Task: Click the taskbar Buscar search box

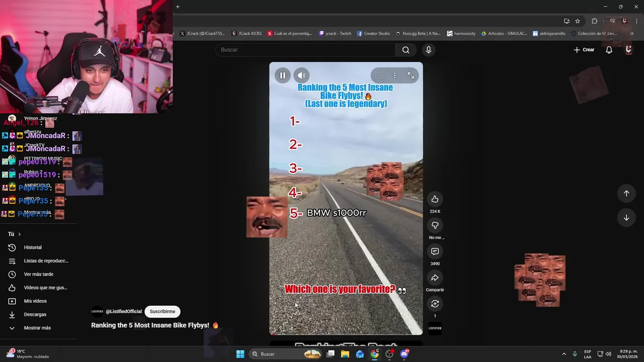Action: coord(285,354)
